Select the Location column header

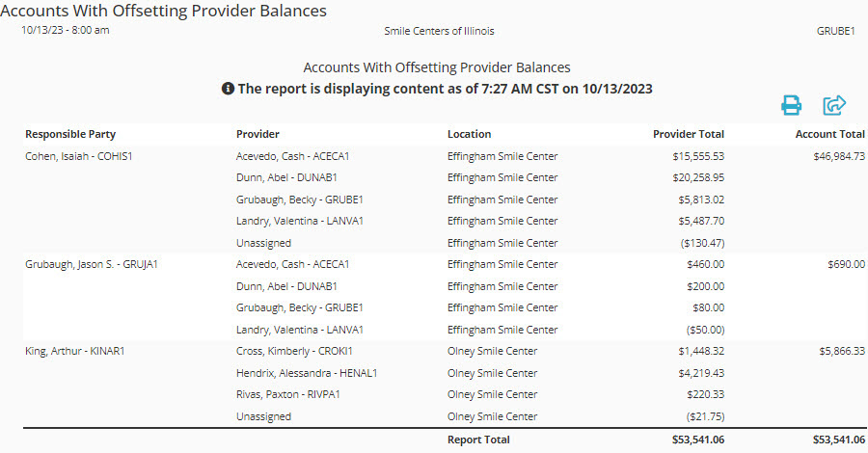coord(469,134)
